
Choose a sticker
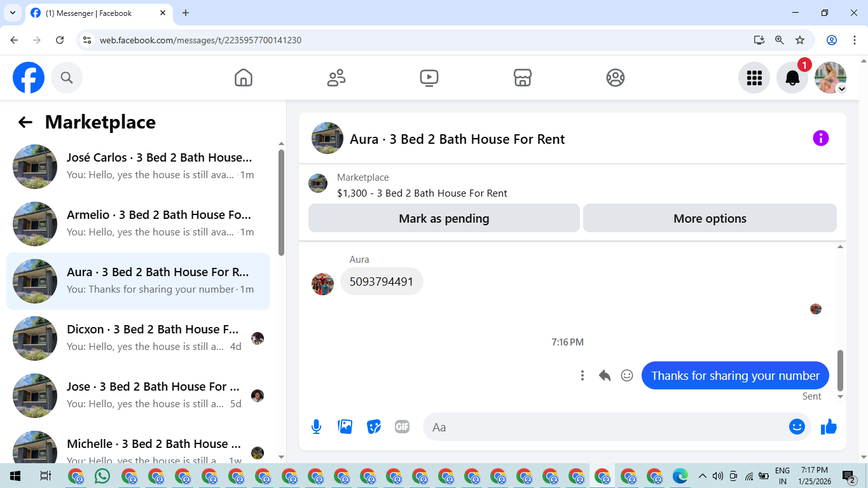[374, 427]
